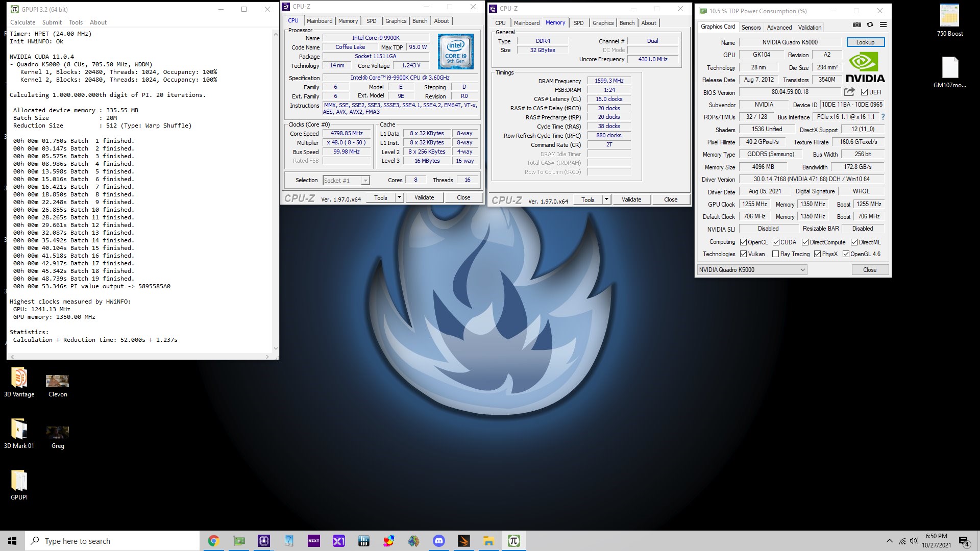Open Discord from the taskbar
The image size is (980, 551).
(x=438, y=541)
